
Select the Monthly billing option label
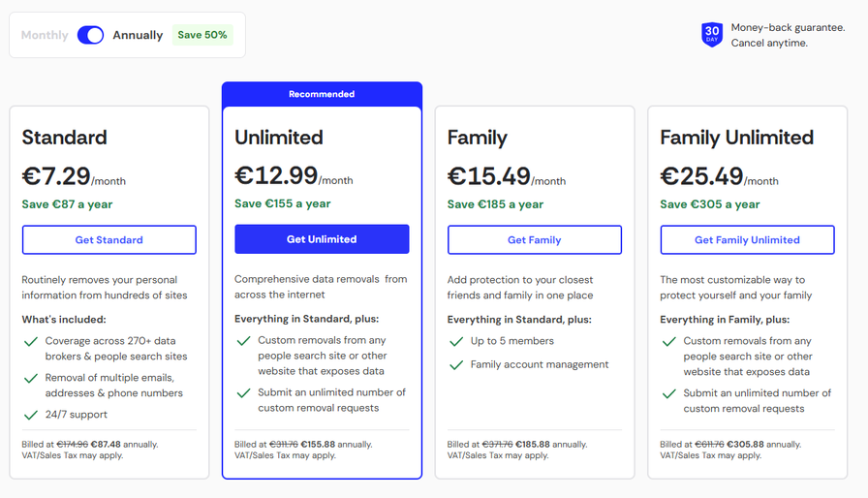pyautogui.click(x=45, y=35)
